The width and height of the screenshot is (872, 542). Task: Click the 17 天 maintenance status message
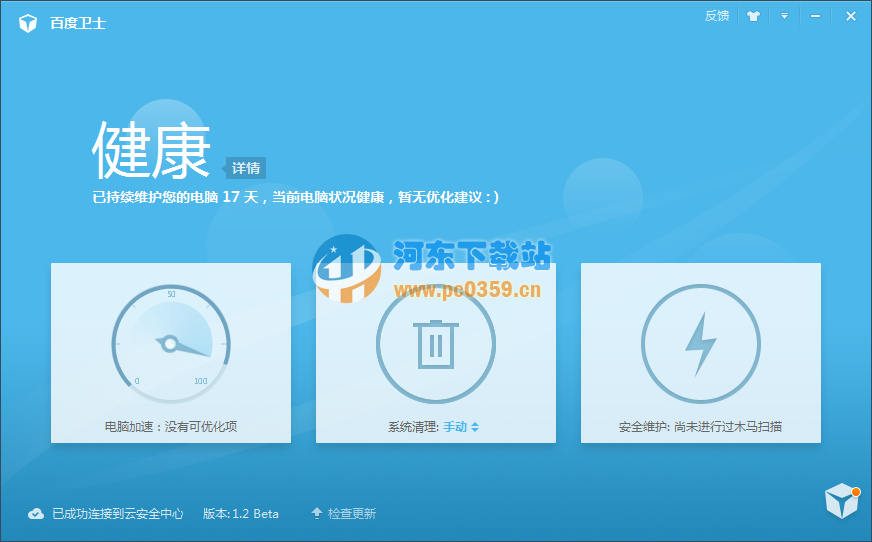pyautogui.click(x=296, y=197)
